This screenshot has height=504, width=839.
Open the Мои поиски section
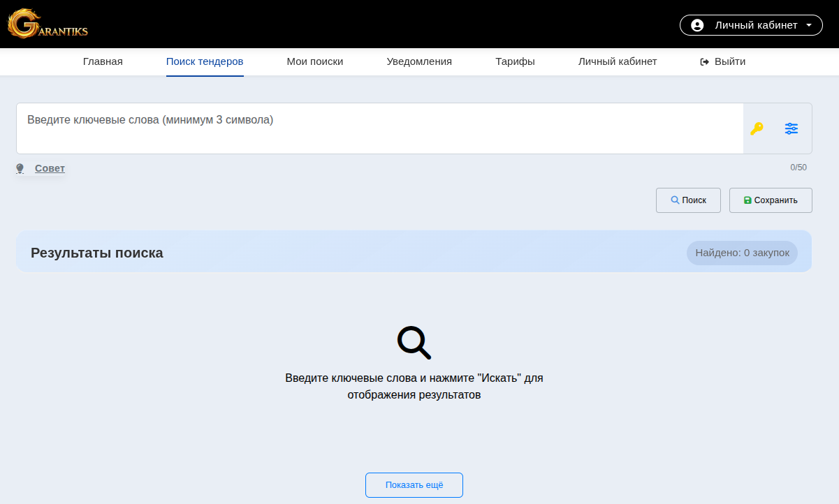pos(314,61)
